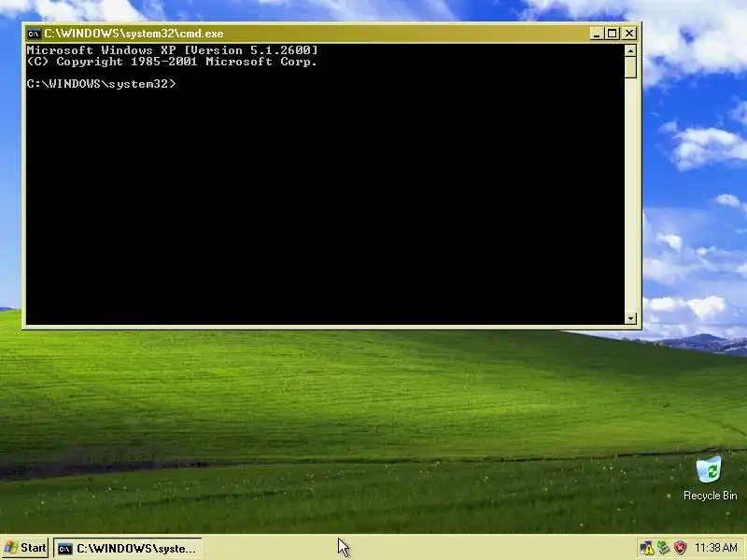The width and height of the screenshot is (747, 560).
Task: Click the 11:38 AM taskbar clock
Action: (x=716, y=548)
